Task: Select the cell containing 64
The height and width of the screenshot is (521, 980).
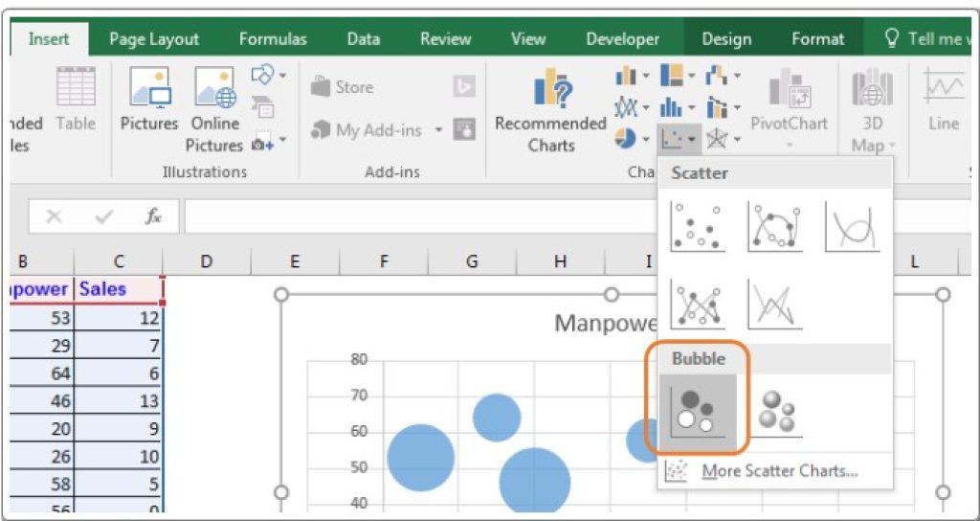Action: coord(42,374)
